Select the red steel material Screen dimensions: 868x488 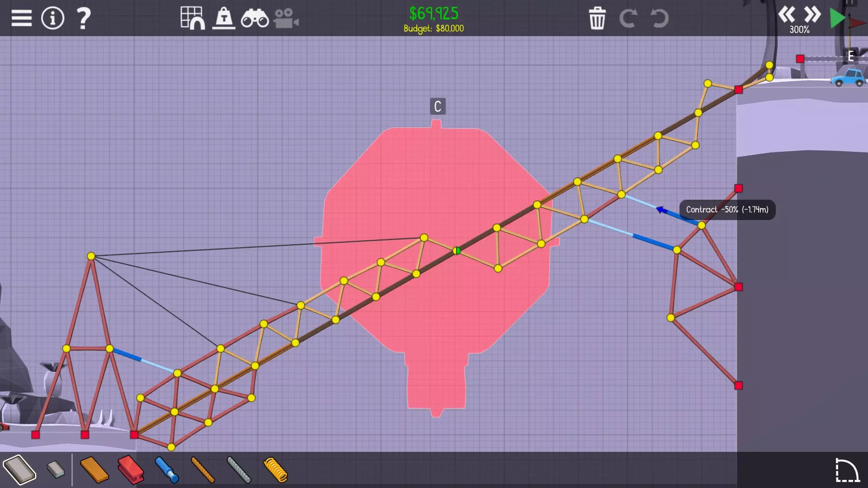point(131,470)
